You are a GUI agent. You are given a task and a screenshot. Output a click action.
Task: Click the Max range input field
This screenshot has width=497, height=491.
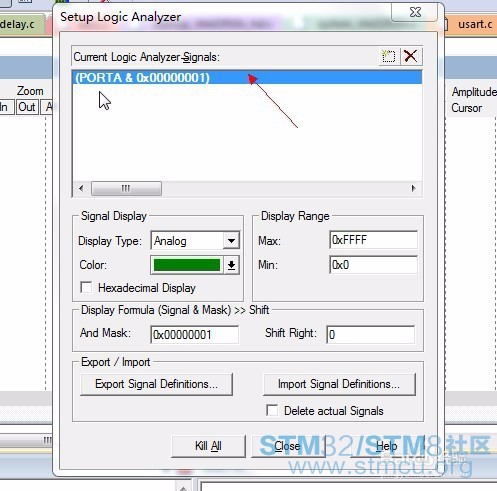373,240
